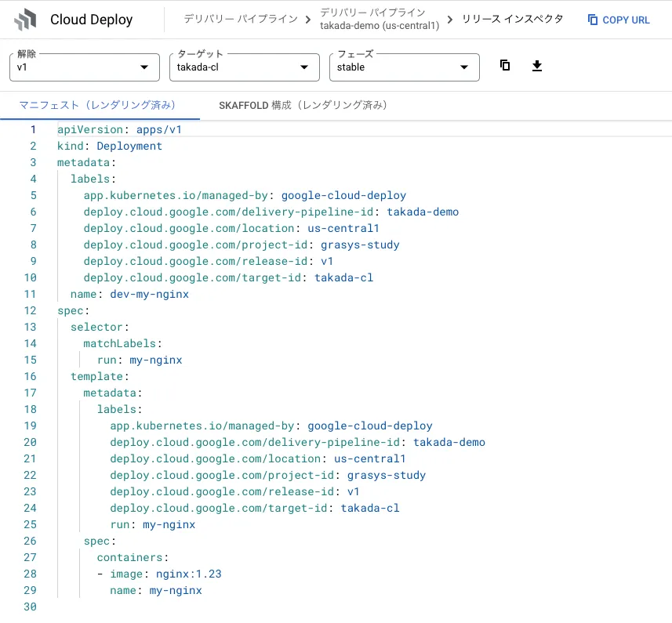The image size is (672, 623).
Task: Open the フェーズ dropdown showing stable
Action: [404, 67]
